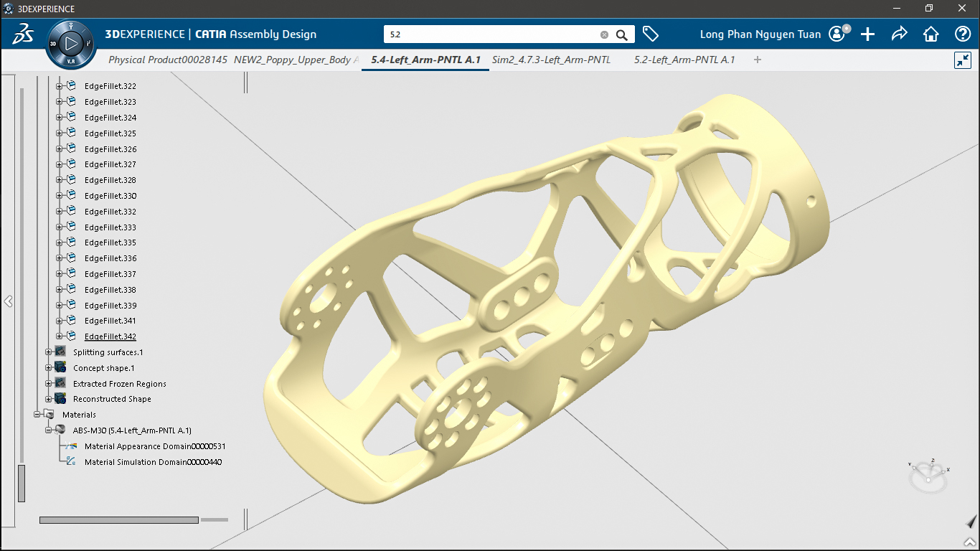Toggle the full-screen collapse arrows button

[963, 60]
